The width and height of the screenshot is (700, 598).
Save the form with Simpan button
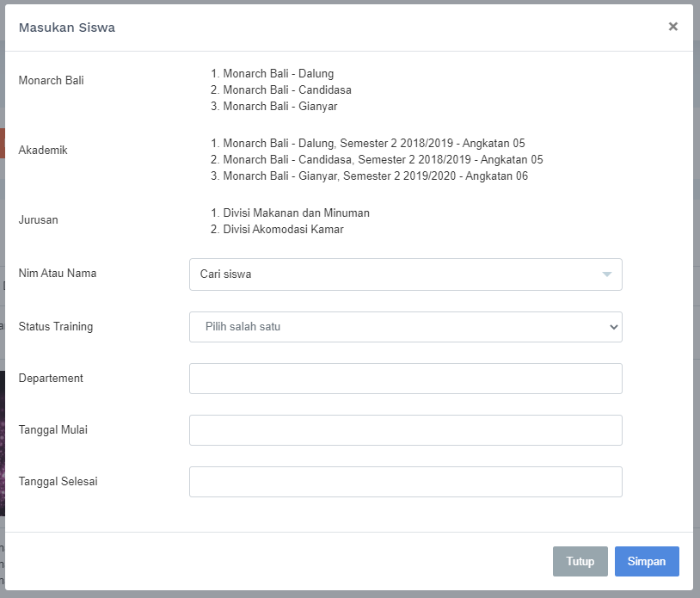646,562
